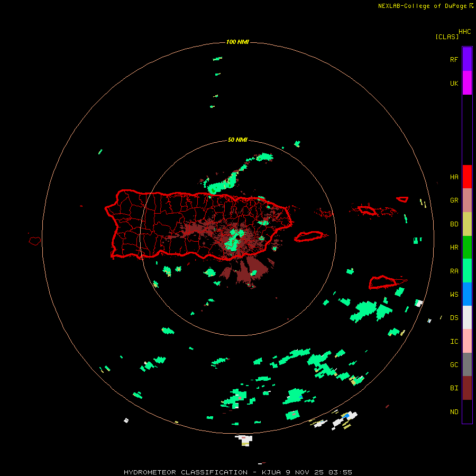Image resolution: width=476 pixels, height=476 pixels.
Task: Click the 9 NOV 25 date in caption
Action: 305,472
